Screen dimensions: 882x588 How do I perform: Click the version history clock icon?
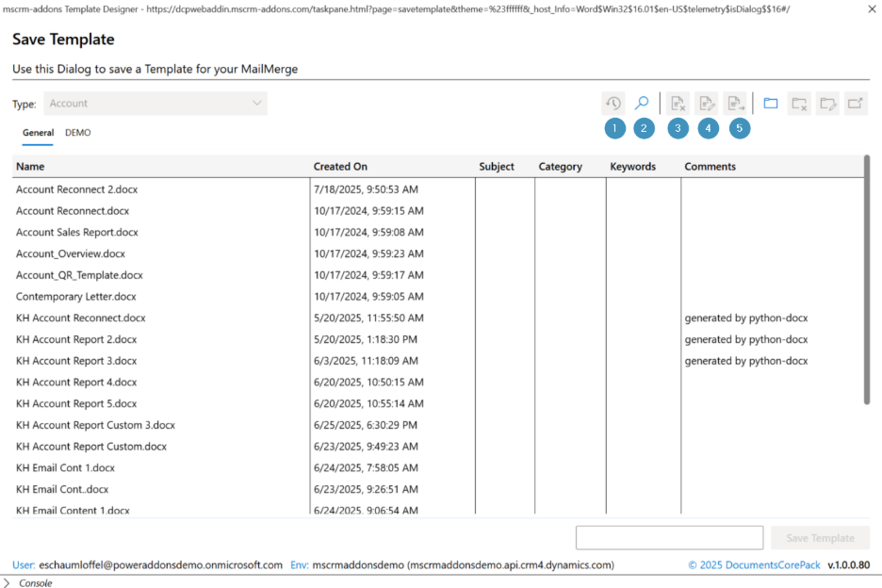612,104
